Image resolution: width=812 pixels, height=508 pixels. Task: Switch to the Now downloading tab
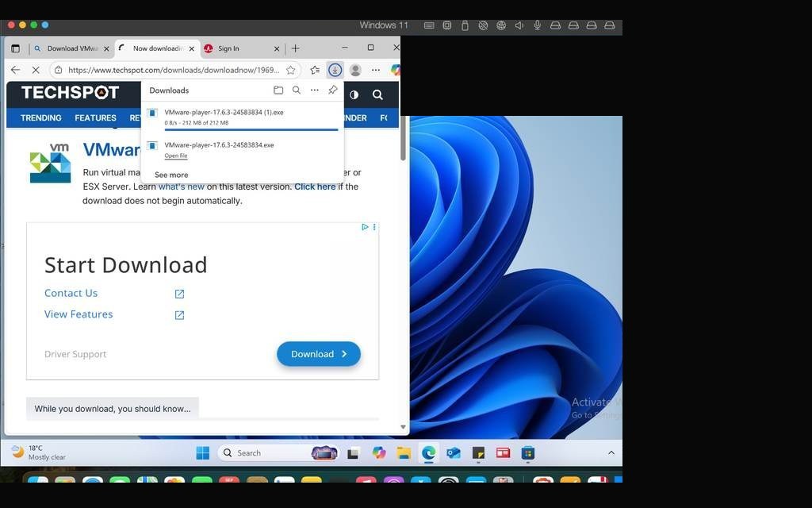[x=157, y=48]
